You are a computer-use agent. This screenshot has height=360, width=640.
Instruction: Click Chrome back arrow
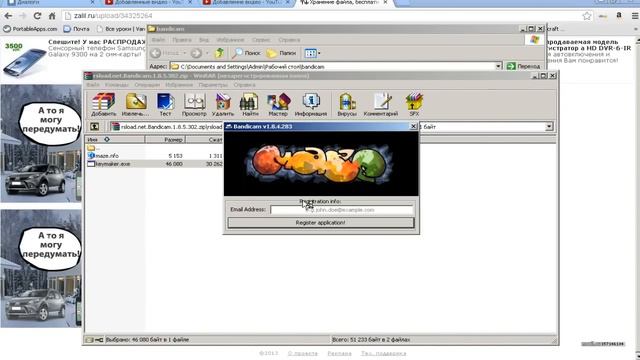click(x=8, y=16)
